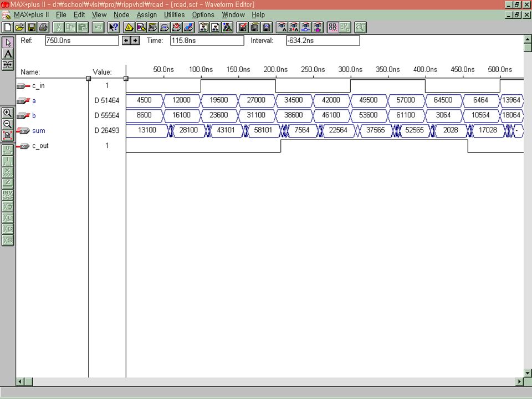The width and height of the screenshot is (532, 399).
Task: Click the top-of-hierarchy toolbar icon
Action: (x=216, y=27)
